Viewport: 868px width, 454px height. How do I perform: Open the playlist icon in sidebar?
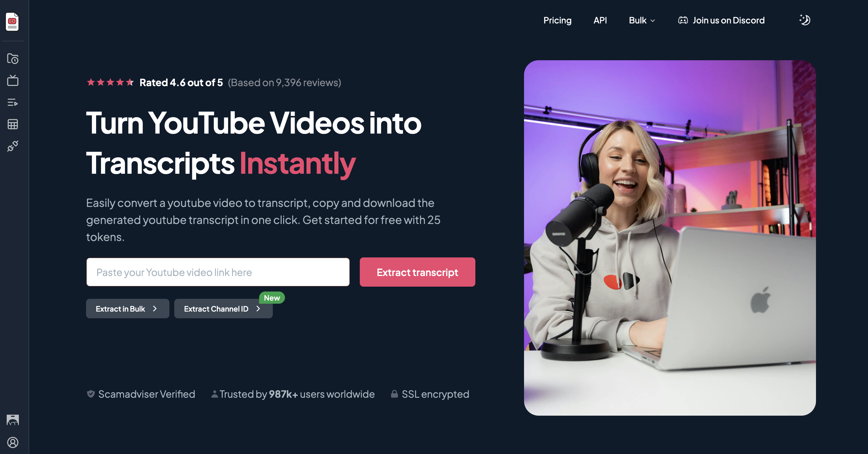point(13,103)
